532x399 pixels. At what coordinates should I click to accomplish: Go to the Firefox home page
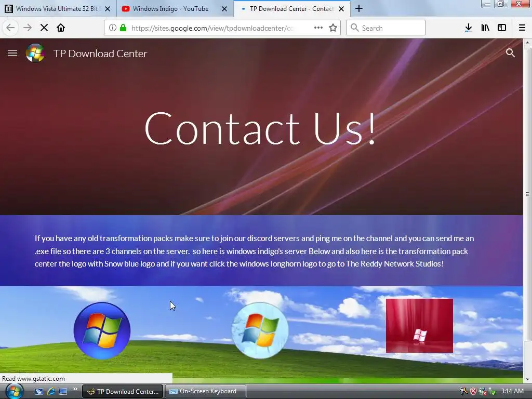[61, 28]
